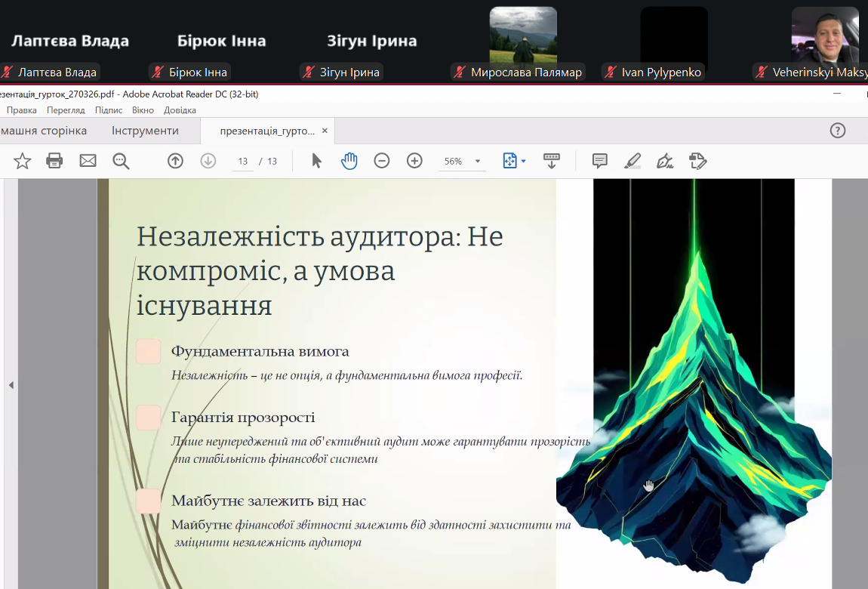
Task: Open the 56% zoom level dropdown
Action: pyautogui.click(x=477, y=162)
